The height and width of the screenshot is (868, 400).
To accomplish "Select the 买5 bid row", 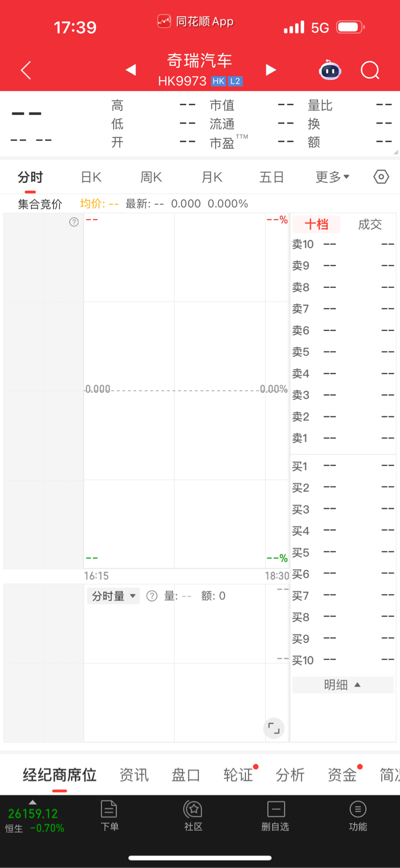I will click(x=343, y=553).
